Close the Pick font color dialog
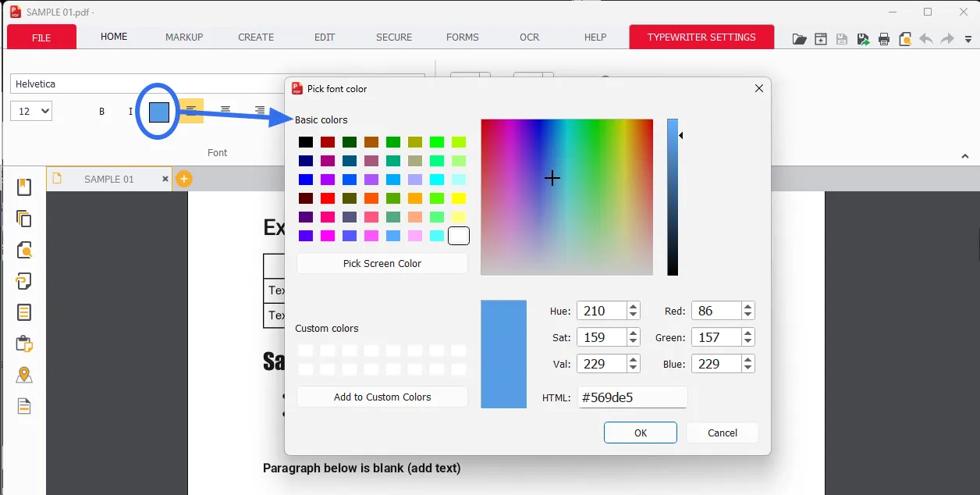The image size is (980, 495). tap(758, 88)
